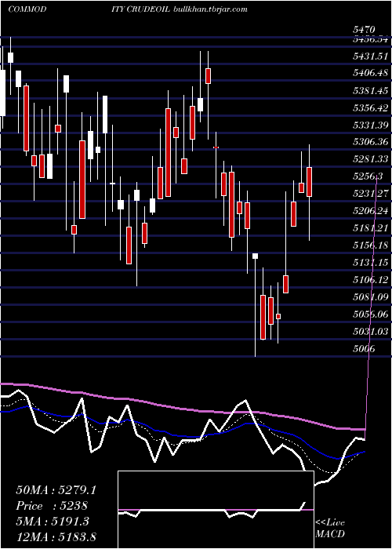392x549 pixels.
Task: Click the 5206.24 price axis label
Action: (x=371, y=211)
